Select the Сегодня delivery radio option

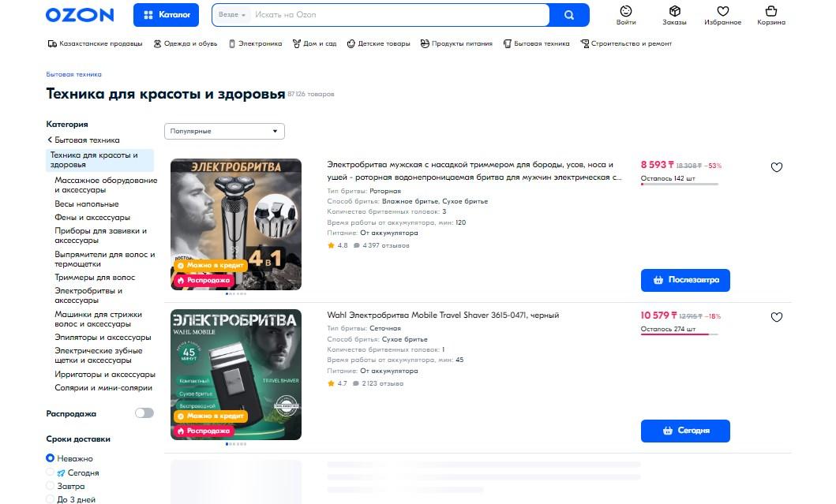[x=50, y=472]
